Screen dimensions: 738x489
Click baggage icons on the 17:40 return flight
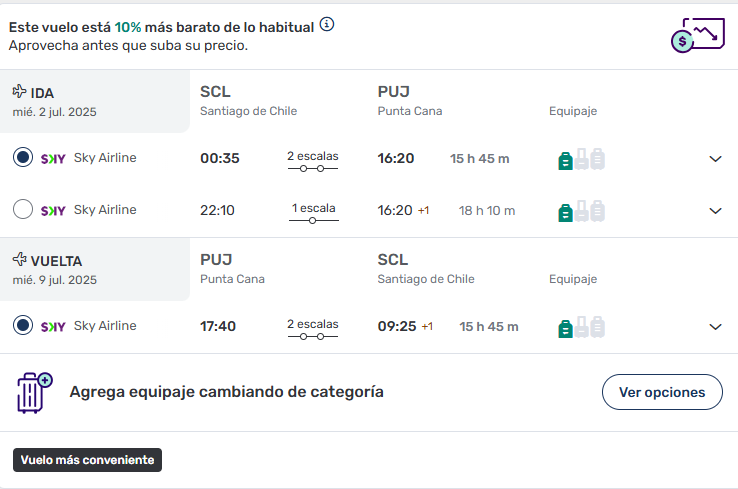point(581,327)
